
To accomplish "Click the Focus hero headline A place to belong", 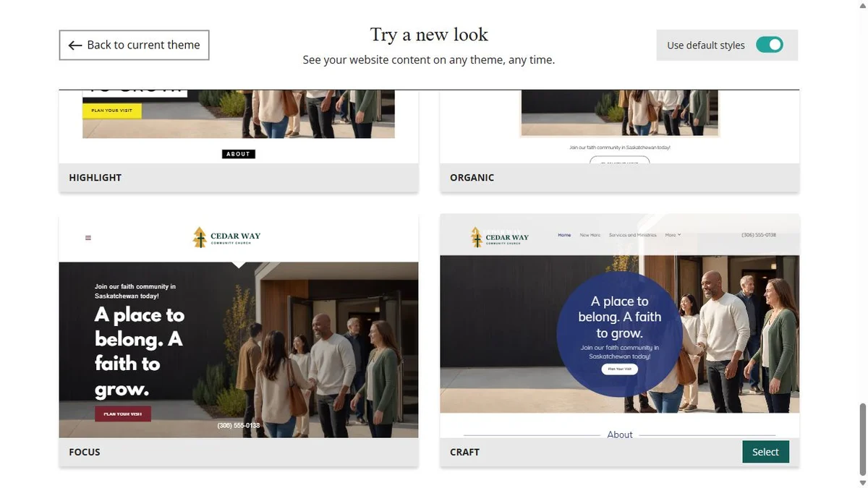I will (x=140, y=352).
